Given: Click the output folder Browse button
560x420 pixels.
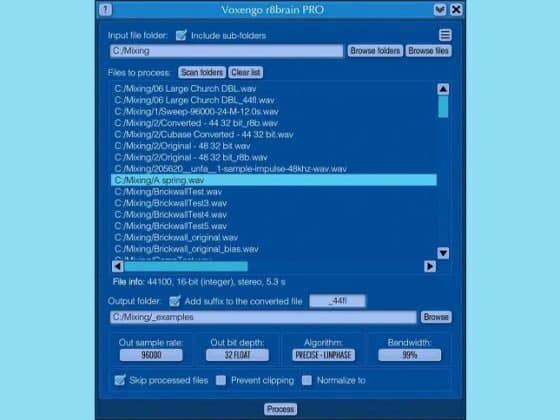Looking at the screenshot, I should (436, 317).
